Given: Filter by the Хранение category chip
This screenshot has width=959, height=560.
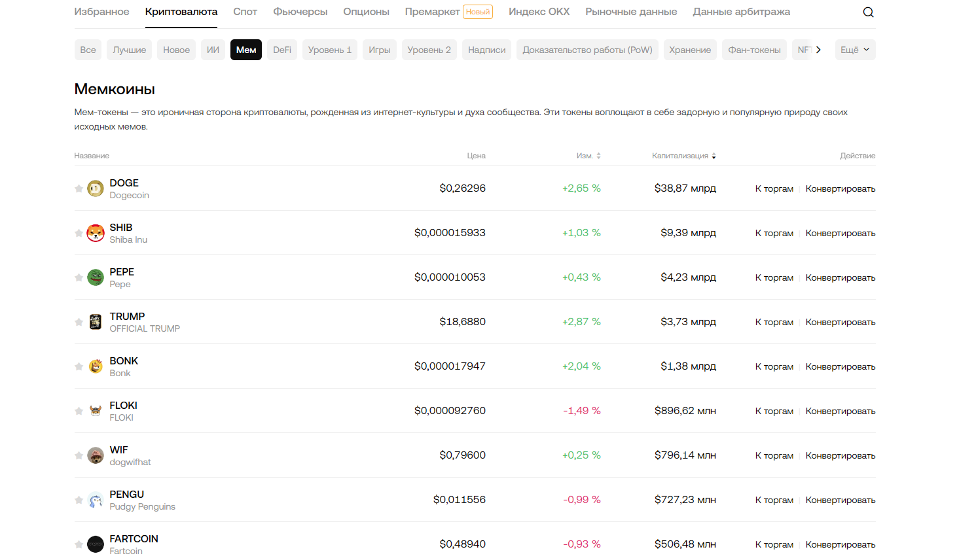Looking at the screenshot, I should pos(690,50).
